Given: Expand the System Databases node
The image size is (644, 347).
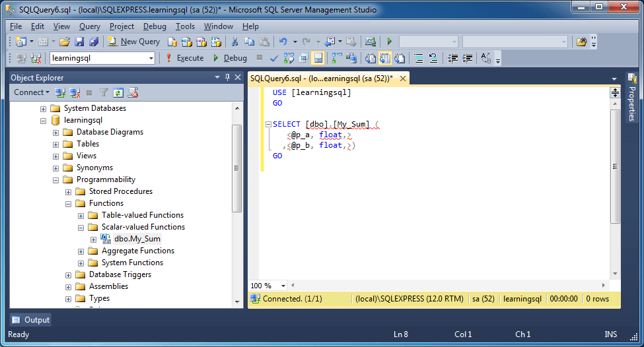Looking at the screenshot, I should 43,109.
